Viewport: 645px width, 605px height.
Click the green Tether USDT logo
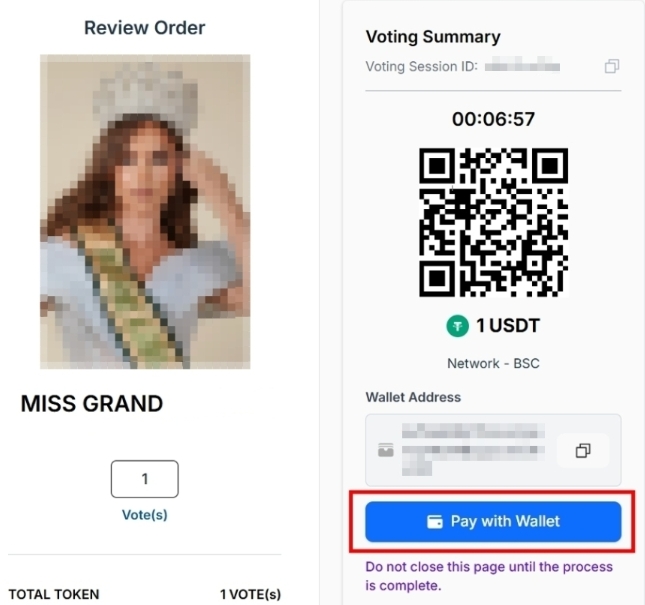click(457, 325)
